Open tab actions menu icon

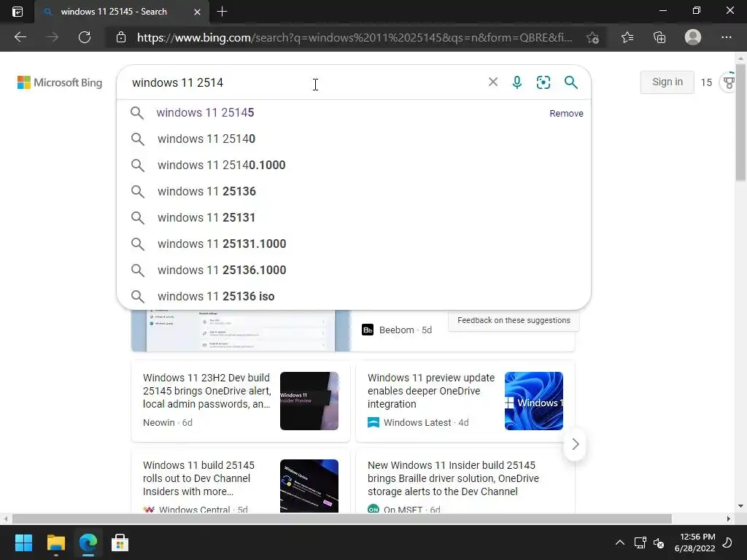click(18, 12)
